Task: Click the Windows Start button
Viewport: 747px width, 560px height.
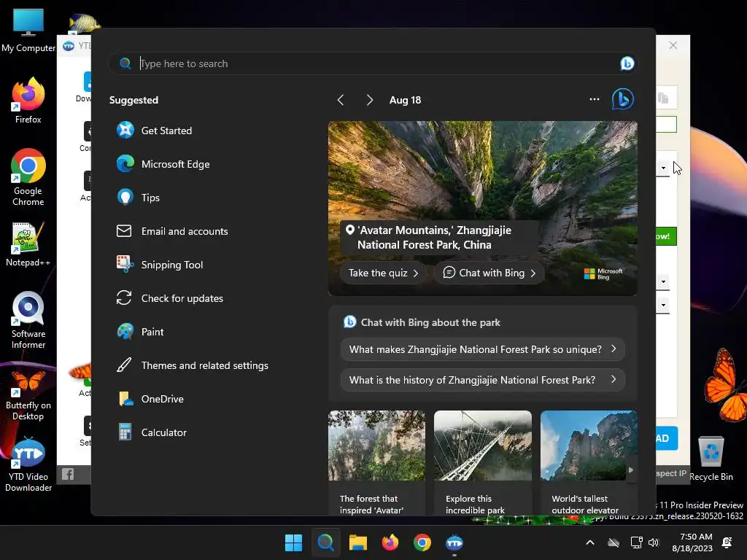Action: [x=293, y=542]
